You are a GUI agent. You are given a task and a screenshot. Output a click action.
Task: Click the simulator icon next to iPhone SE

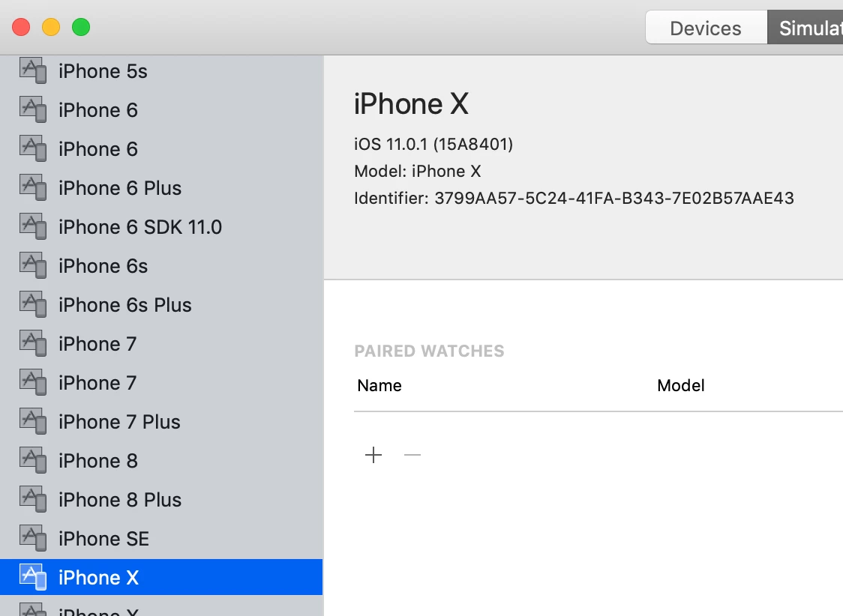click(33, 539)
